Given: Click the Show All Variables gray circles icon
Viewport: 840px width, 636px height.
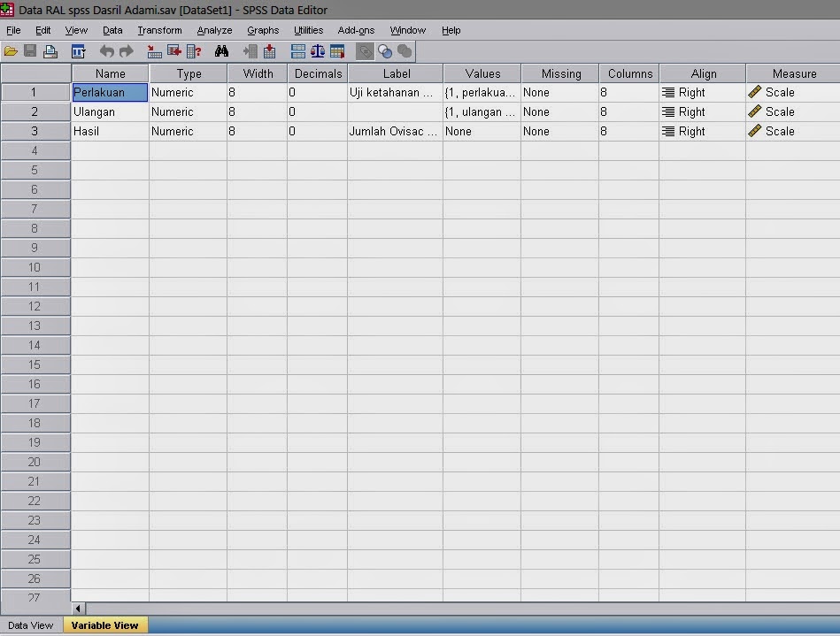Looking at the screenshot, I should pyautogui.click(x=405, y=51).
